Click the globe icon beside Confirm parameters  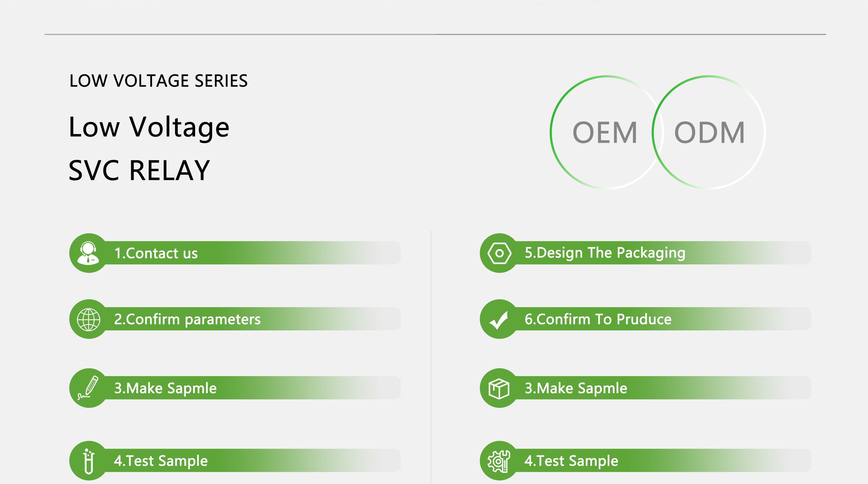pos(89,319)
